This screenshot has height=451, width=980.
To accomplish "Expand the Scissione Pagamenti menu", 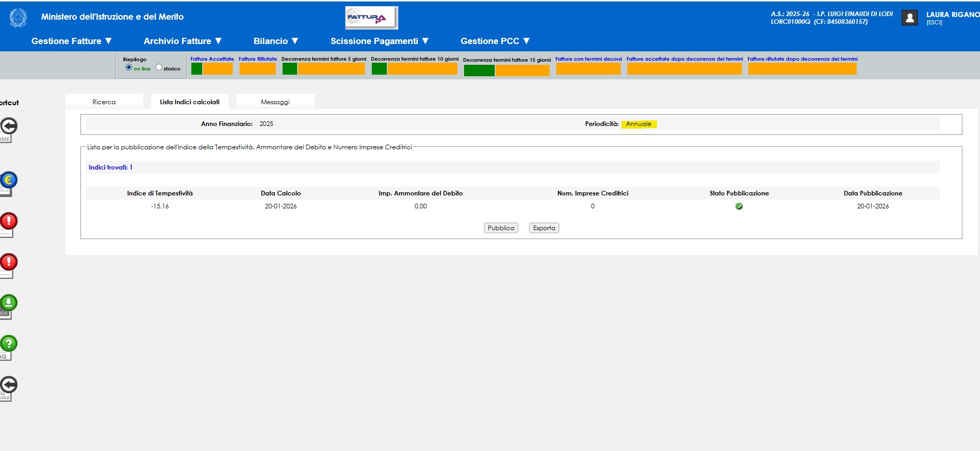I will coord(380,41).
